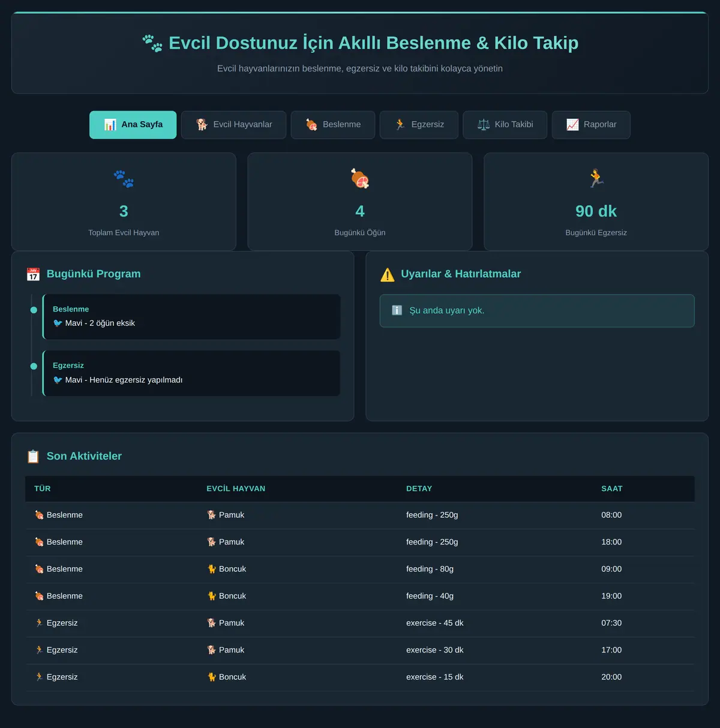Click the dog icon in the 07:30 row
The height and width of the screenshot is (728, 720).
coord(211,623)
